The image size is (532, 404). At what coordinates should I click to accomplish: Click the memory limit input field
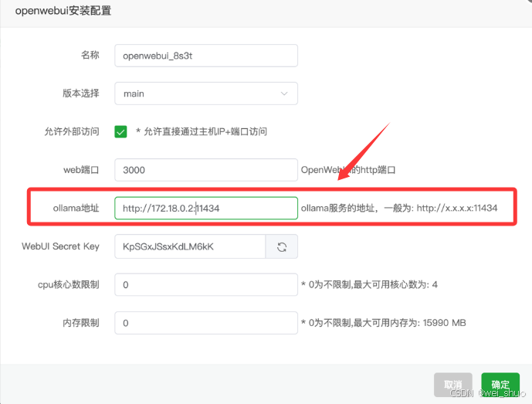206,323
